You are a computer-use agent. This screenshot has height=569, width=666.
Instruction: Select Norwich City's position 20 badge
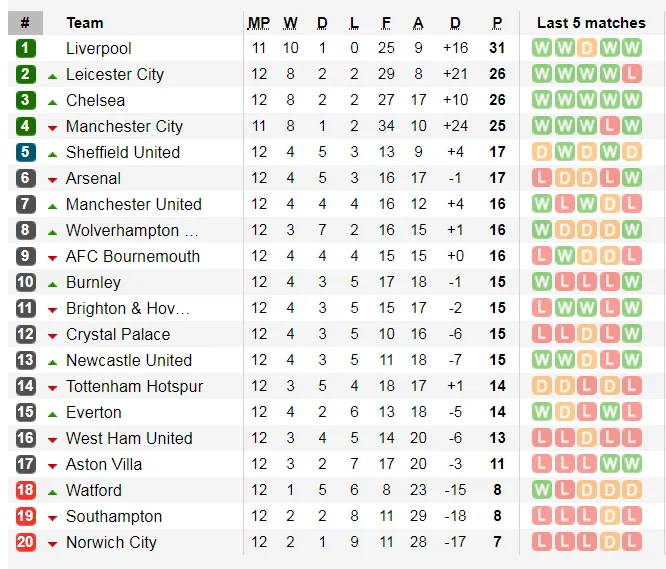[25, 542]
